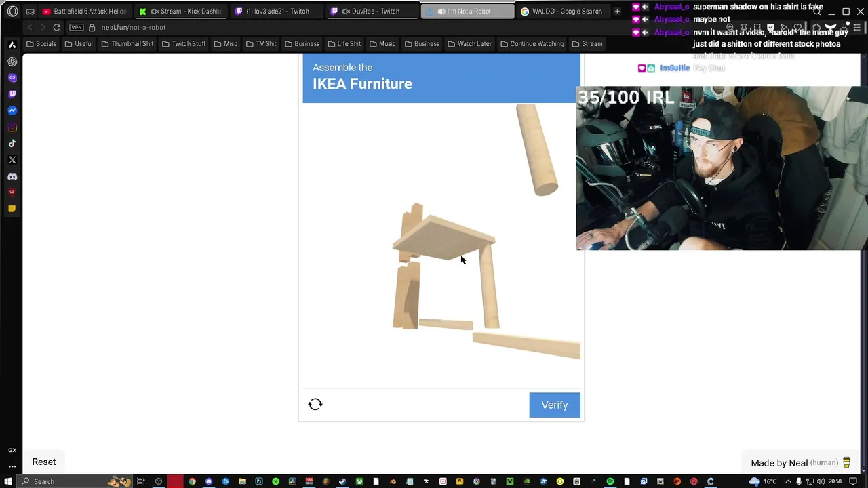Open the Music bookmark folder
The width and height of the screenshot is (868, 488).
click(382, 43)
